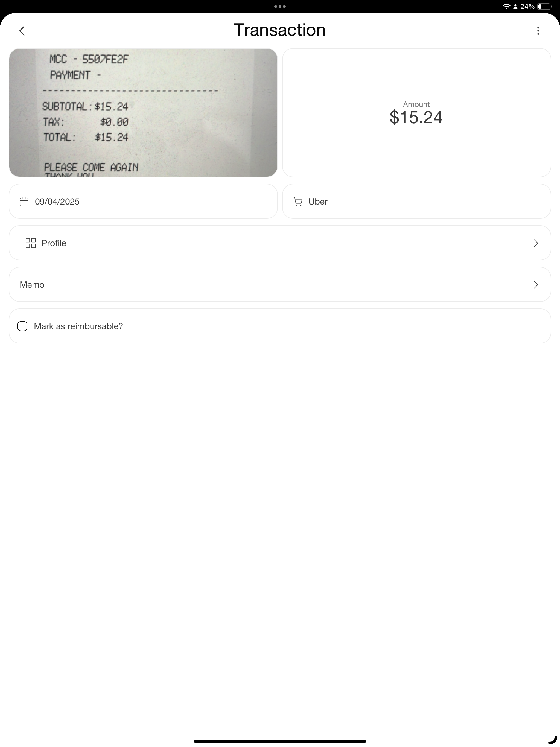Tap the Profile grid icon
The width and height of the screenshot is (560, 747).
pos(30,243)
